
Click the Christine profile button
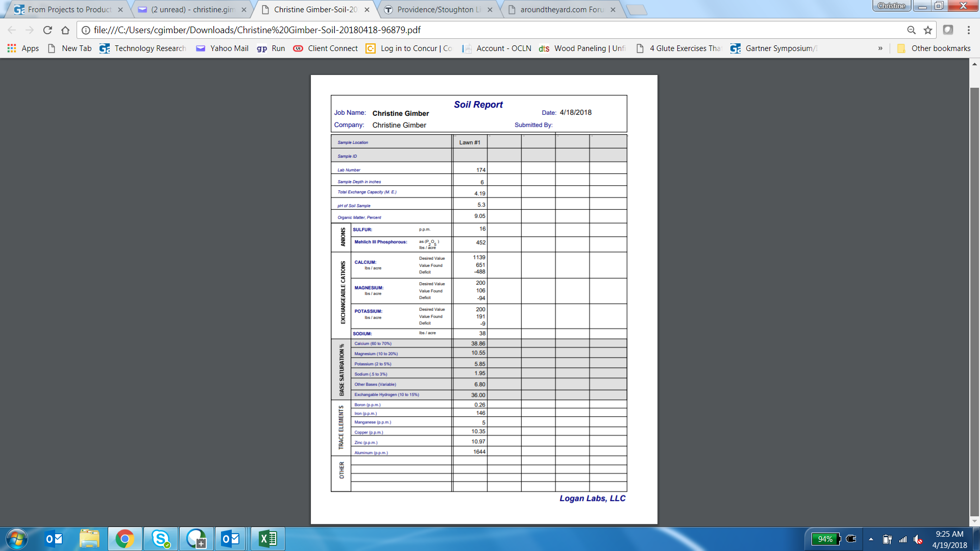pyautogui.click(x=891, y=6)
